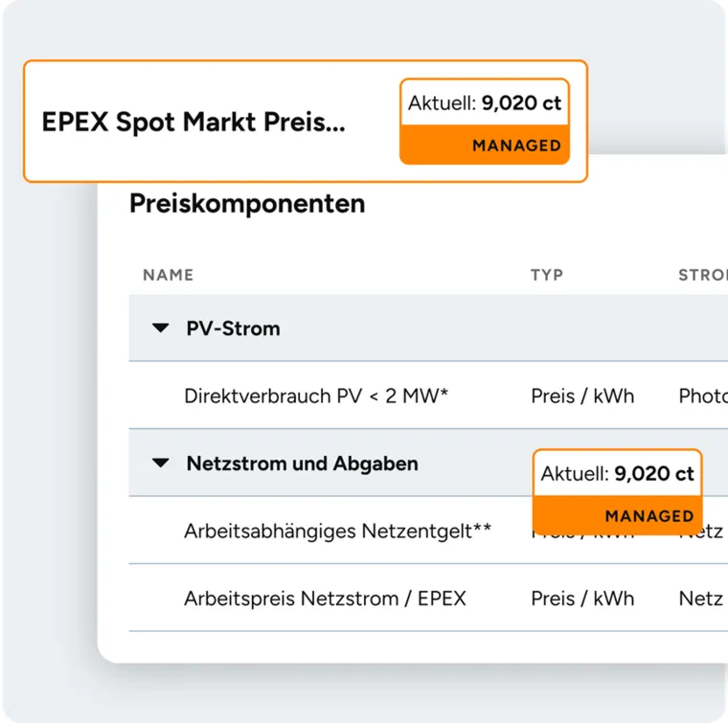The image size is (728, 723).
Task: Sort by the TYP column header
Action: pyautogui.click(x=547, y=275)
